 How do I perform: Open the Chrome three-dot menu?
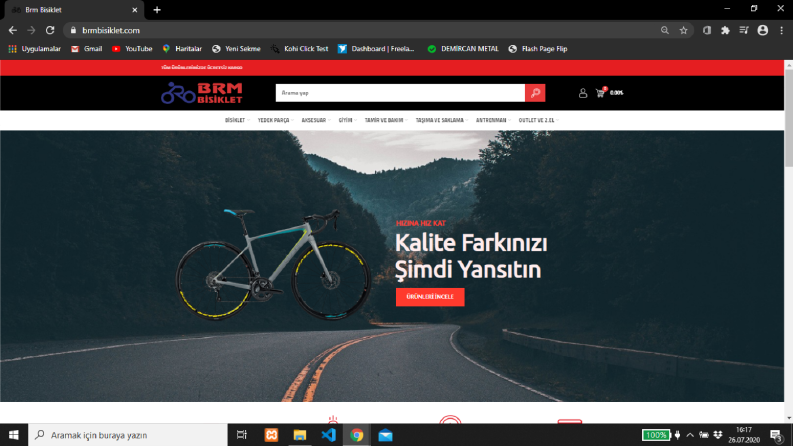(x=781, y=30)
